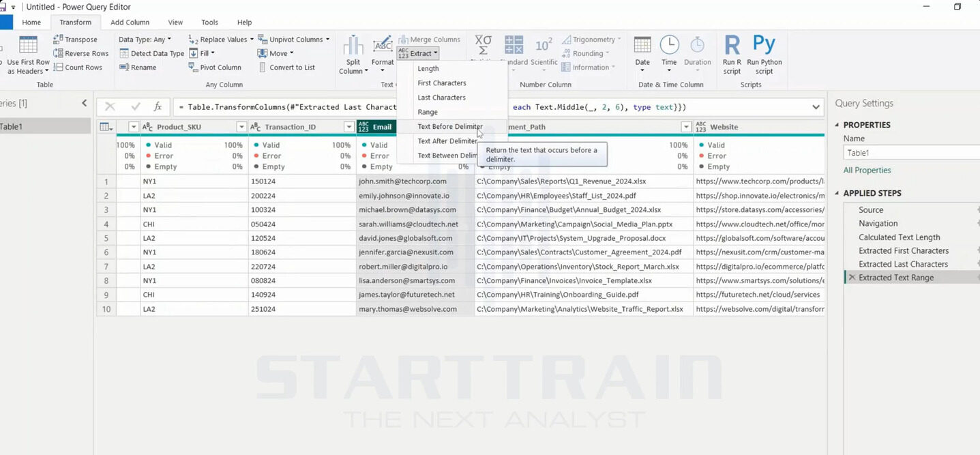
Task: Click the fx insert step icon
Action: click(x=158, y=107)
